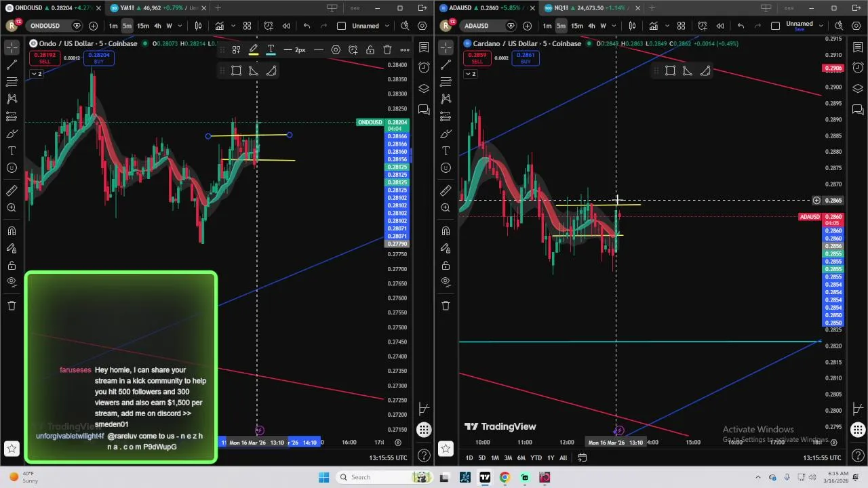The width and height of the screenshot is (868, 488).
Task: Add alert on the drawing from the floating toolbar
Action: coord(353,50)
